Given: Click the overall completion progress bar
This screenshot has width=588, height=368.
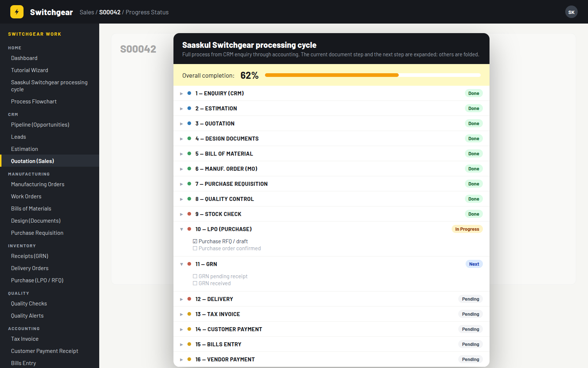Looking at the screenshot, I should coord(373,75).
